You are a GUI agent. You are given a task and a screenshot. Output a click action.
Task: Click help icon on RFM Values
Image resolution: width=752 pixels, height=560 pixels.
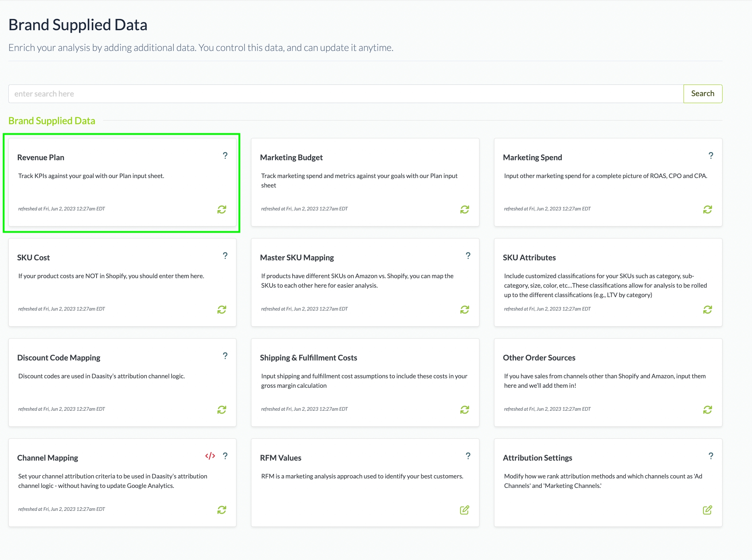468,456
